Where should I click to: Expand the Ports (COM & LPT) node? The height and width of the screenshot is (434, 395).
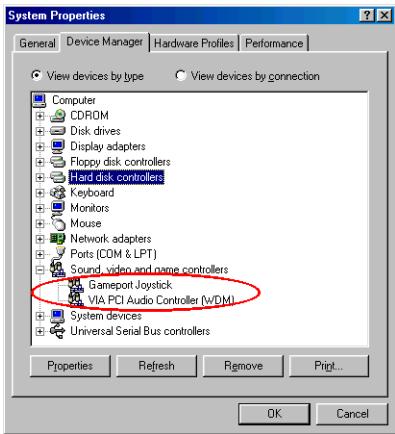pyautogui.click(x=40, y=254)
